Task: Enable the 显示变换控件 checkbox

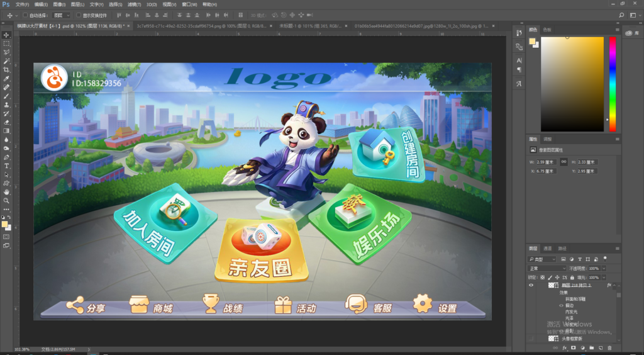Action: coord(78,15)
